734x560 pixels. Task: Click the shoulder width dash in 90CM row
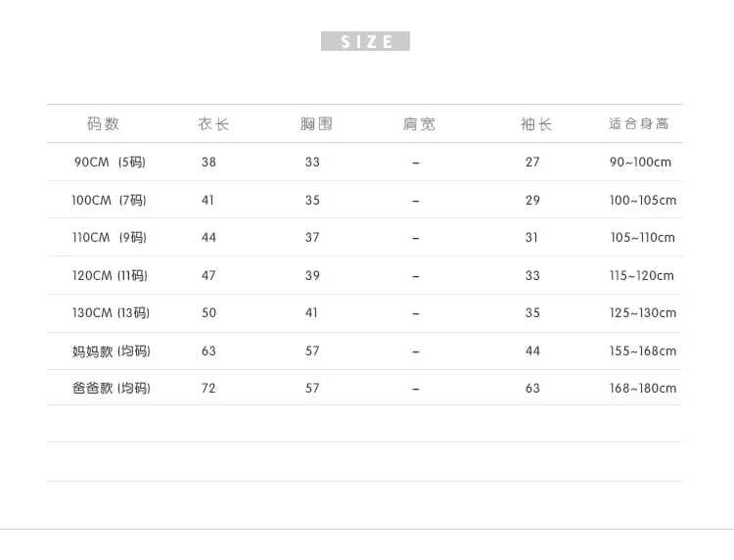coord(416,163)
